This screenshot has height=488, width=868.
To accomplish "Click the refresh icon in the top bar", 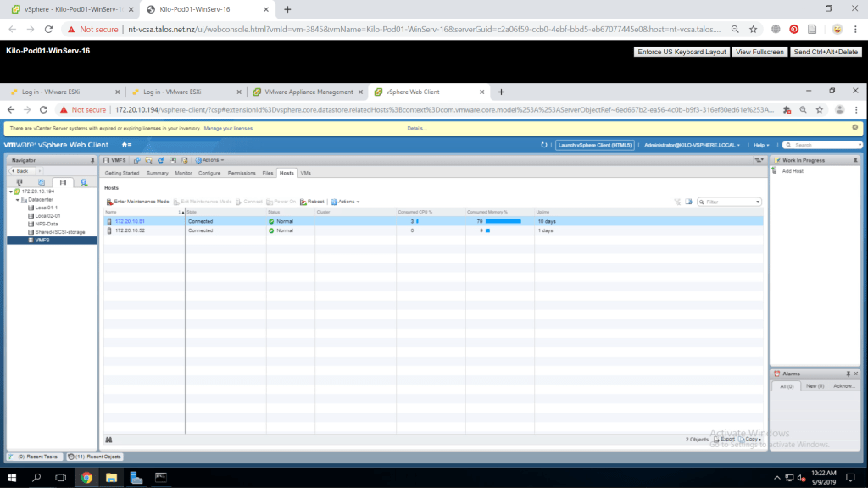I will [544, 145].
